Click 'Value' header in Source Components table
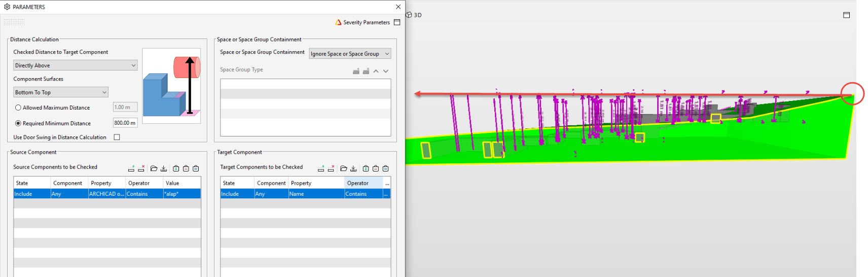This screenshot has height=277, width=868. click(182, 183)
